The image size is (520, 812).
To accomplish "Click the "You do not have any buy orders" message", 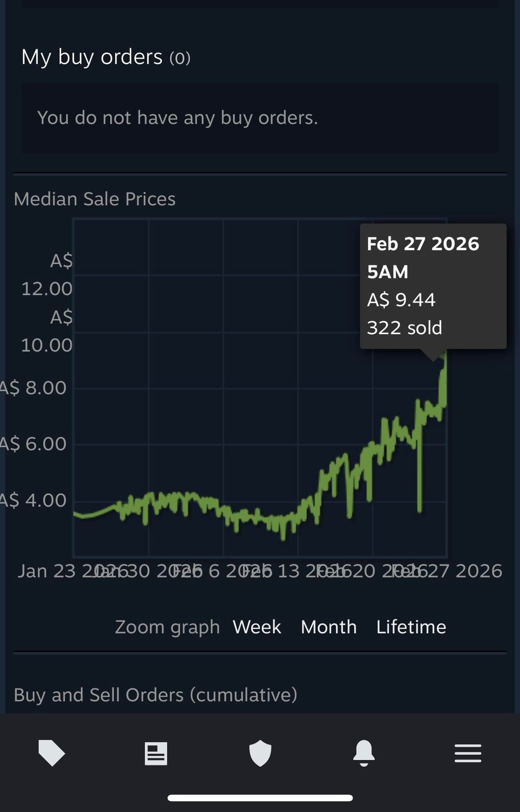I will point(177,118).
